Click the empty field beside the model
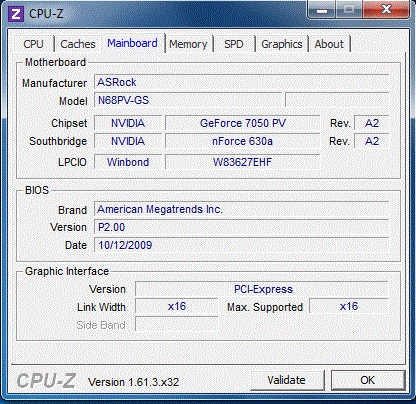416x404 pixels. point(337,100)
